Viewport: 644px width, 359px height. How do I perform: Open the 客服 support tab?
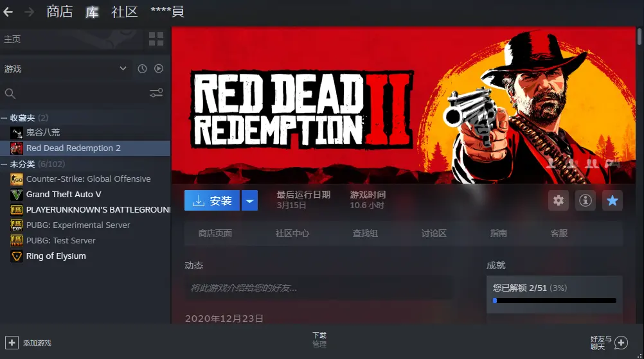click(559, 234)
